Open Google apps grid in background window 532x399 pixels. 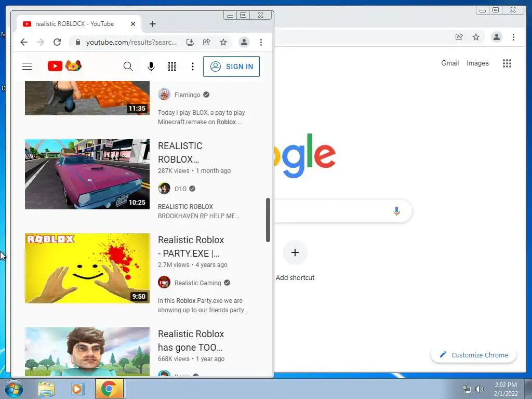[x=507, y=63]
